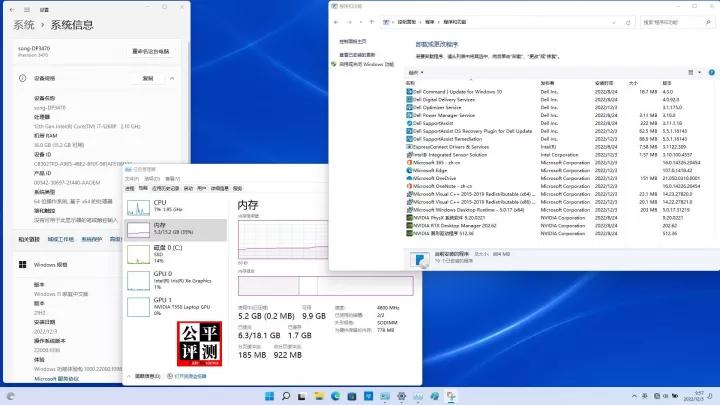Open Task View from the taskbar

(302, 396)
